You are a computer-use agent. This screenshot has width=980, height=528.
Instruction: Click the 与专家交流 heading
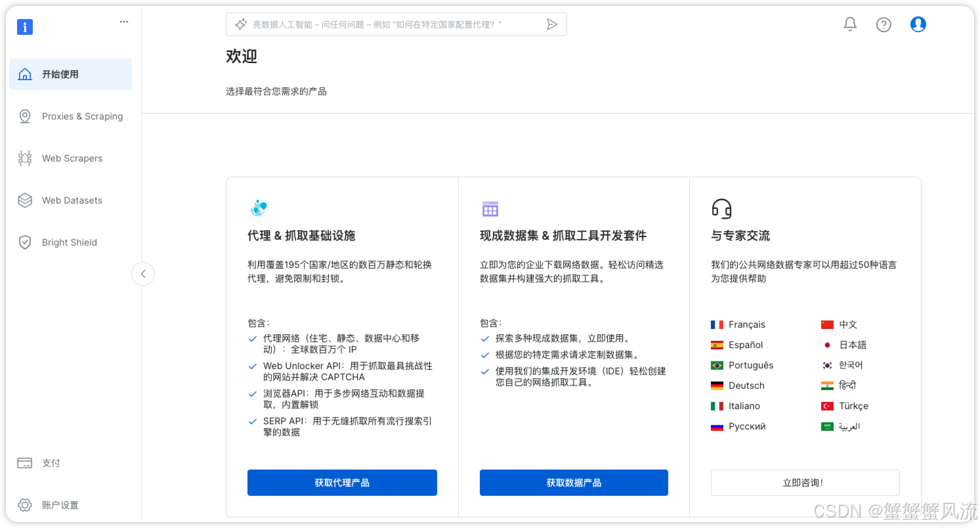coord(740,236)
